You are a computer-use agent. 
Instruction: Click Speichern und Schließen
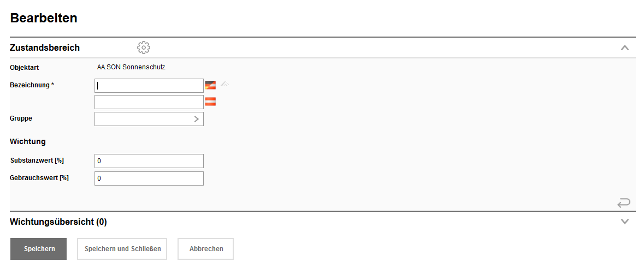pyautogui.click(x=122, y=249)
